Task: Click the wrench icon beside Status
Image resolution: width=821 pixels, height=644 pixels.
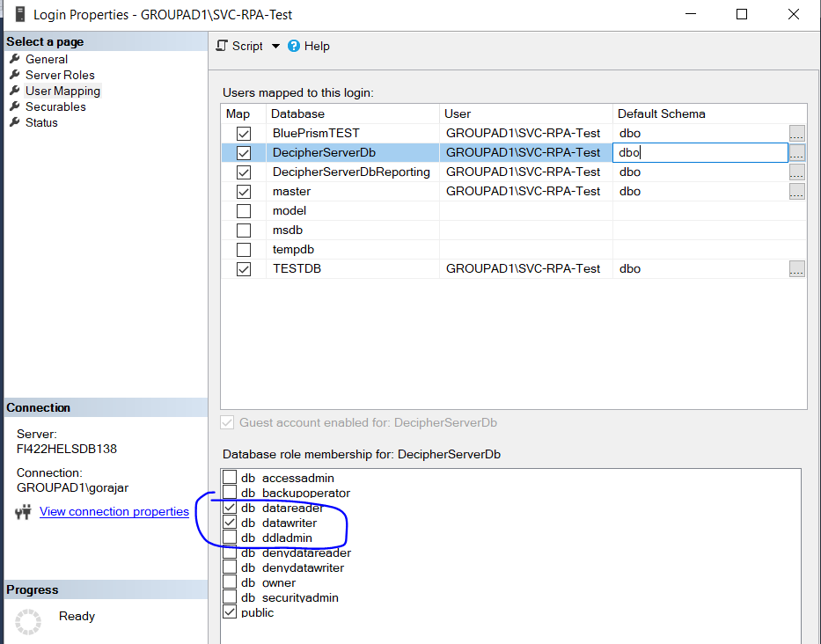Action: tap(15, 122)
